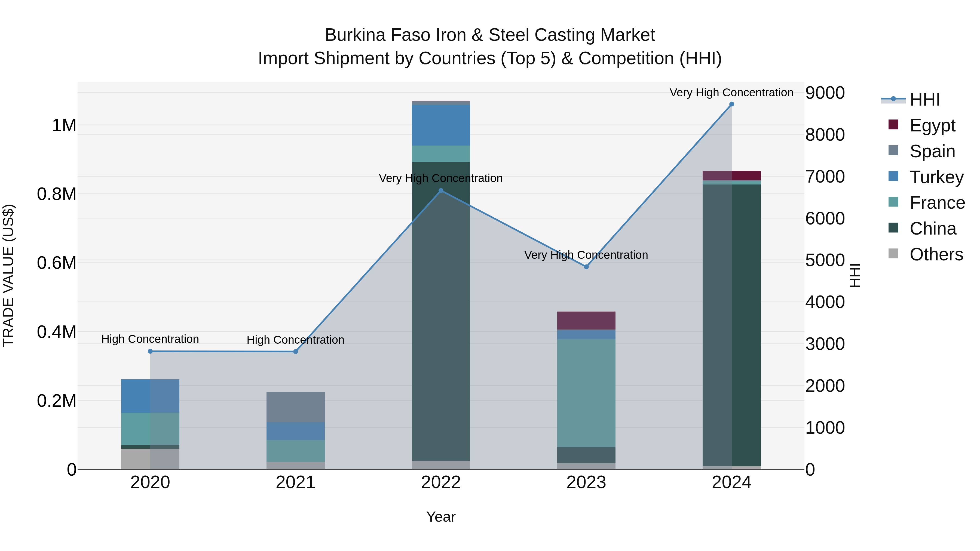Click the 0.6M tick on the trade value axis
The image size is (980, 551).
(57, 263)
